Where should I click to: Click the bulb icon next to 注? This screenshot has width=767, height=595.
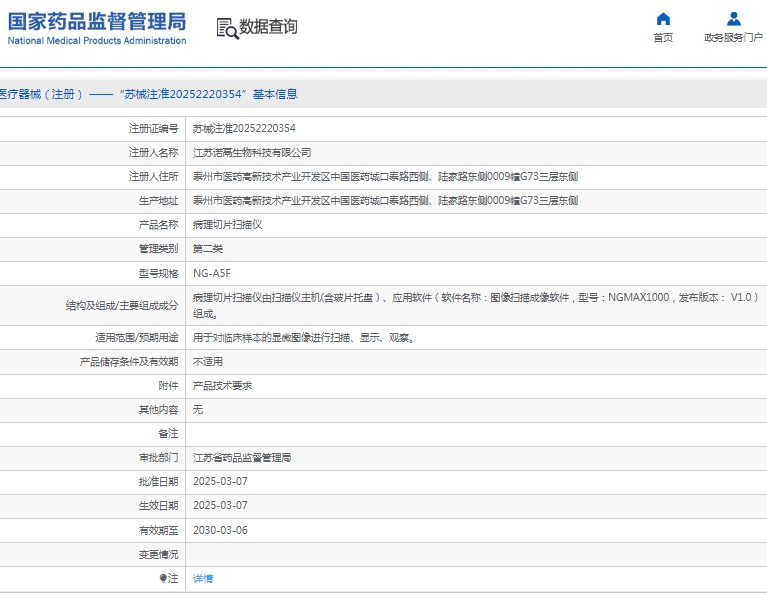(163, 578)
